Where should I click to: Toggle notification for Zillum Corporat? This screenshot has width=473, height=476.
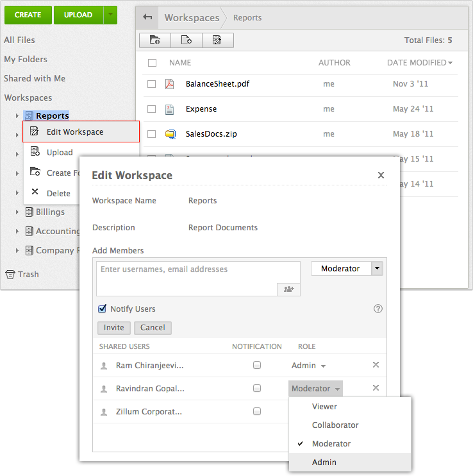(x=257, y=411)
